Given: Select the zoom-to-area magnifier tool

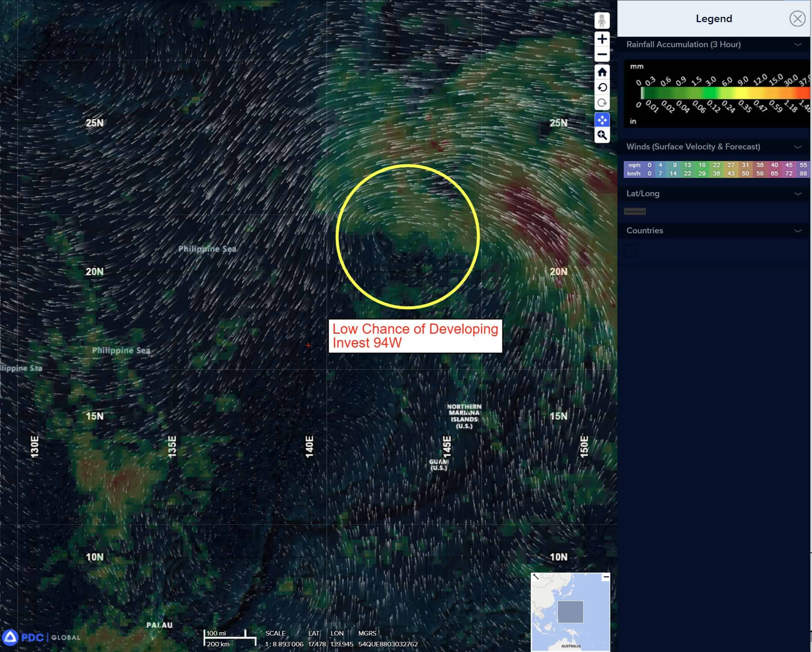Looking at the screenshot, I should (602, 135).
